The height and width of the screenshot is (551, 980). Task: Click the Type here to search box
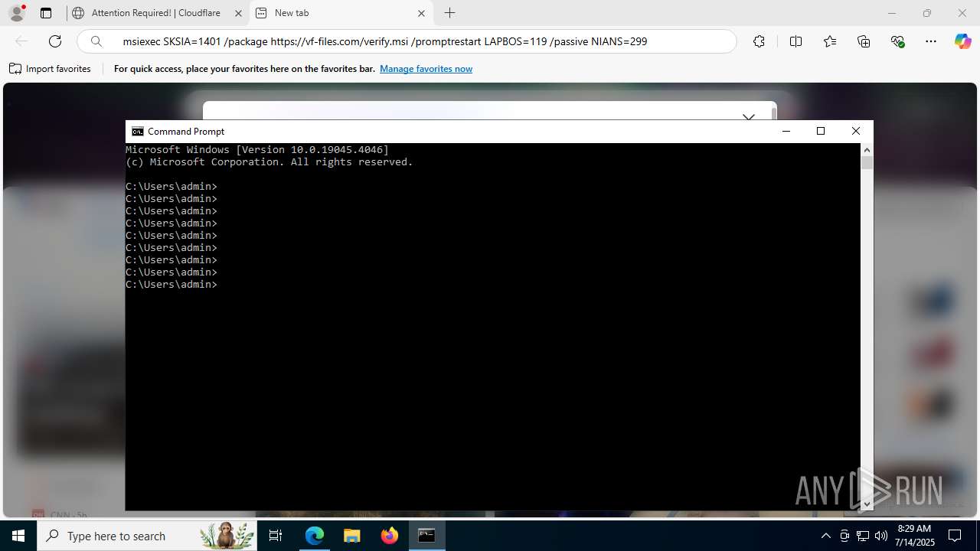[x=148, y=536]
